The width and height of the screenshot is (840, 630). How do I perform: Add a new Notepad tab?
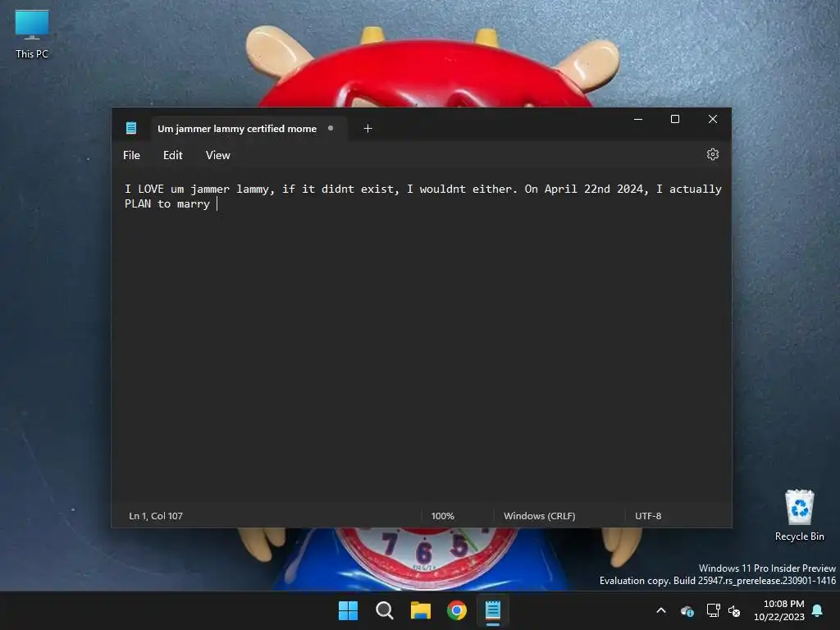click(367, 129)
